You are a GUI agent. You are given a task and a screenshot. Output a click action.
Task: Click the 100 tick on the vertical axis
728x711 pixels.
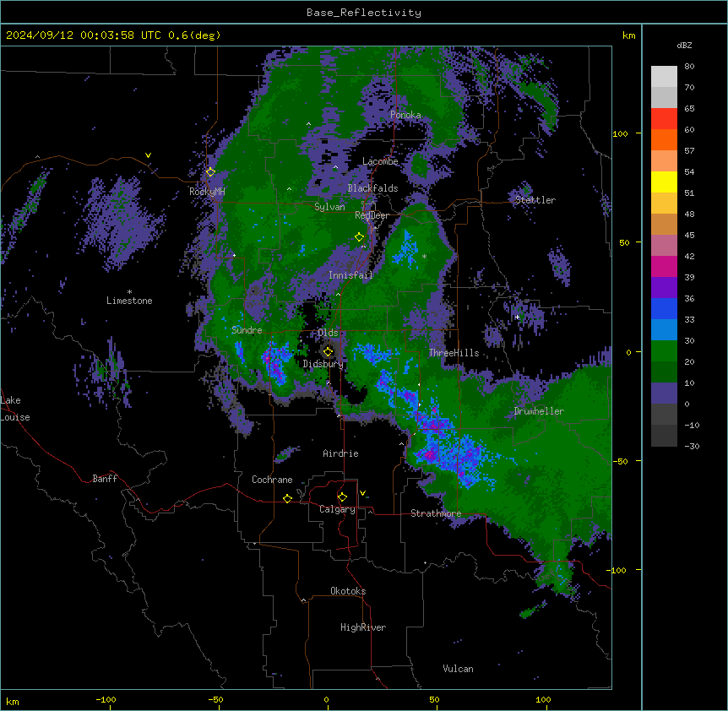[x=620, y=133]
